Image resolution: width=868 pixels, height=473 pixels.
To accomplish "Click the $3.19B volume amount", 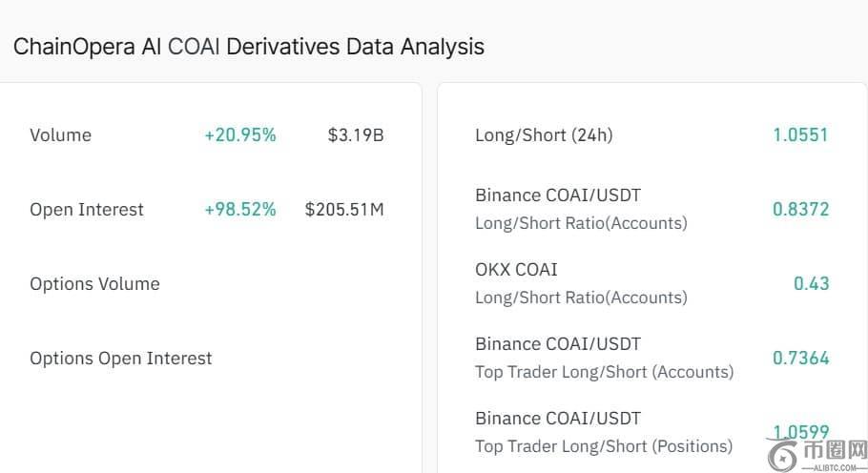I will (x=355, y=135).
